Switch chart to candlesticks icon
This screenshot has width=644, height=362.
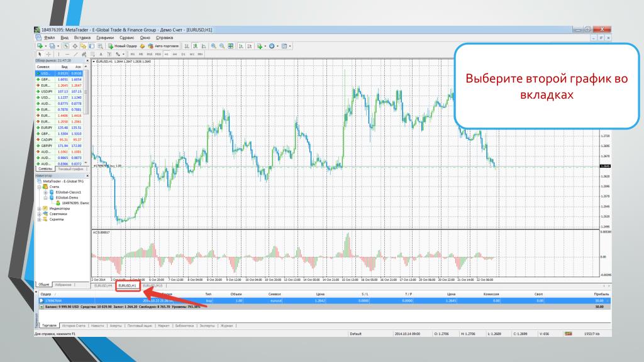click(x=195, y=46)
